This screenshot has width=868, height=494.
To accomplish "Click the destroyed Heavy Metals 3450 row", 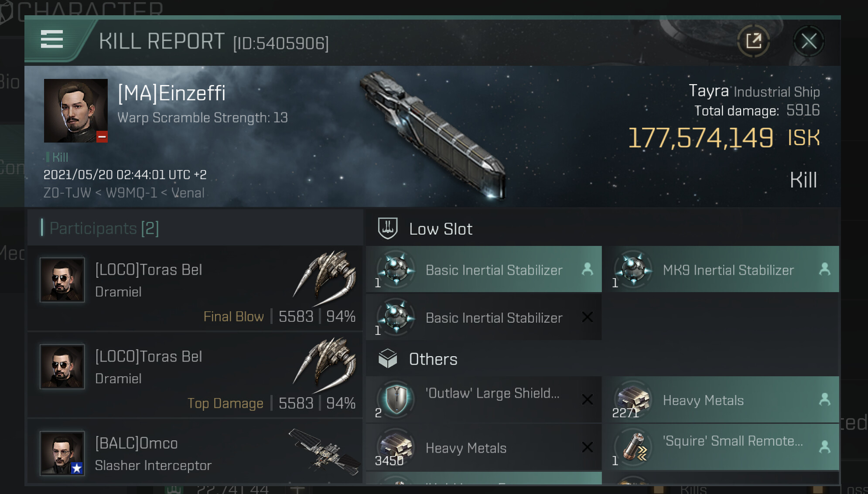I will pos(484,448).
